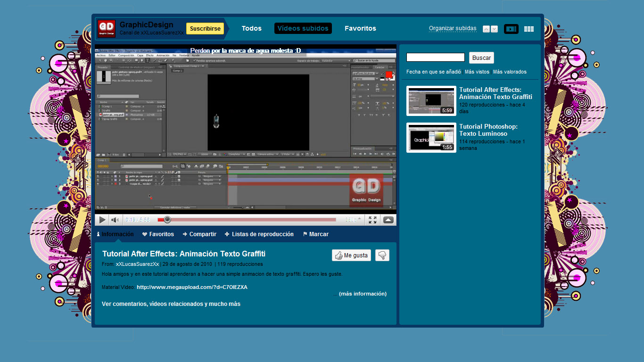This screenshot has width=644, height=362.
Task: Play the video with the play button
Action: (102, 220)
